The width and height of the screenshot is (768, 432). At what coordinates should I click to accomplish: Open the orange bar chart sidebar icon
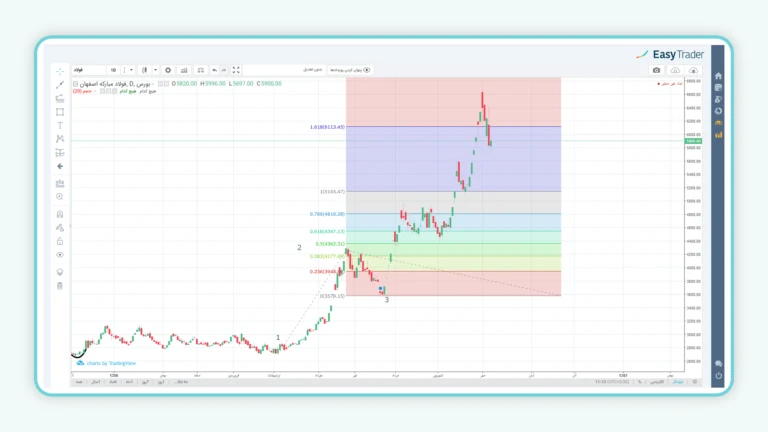pos(718,135)
